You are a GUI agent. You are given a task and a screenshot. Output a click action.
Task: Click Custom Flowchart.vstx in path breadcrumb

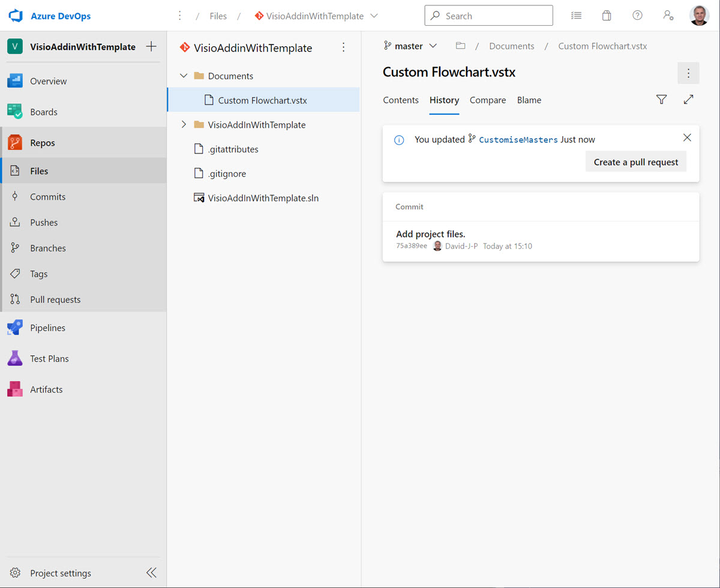click(602, 46)
